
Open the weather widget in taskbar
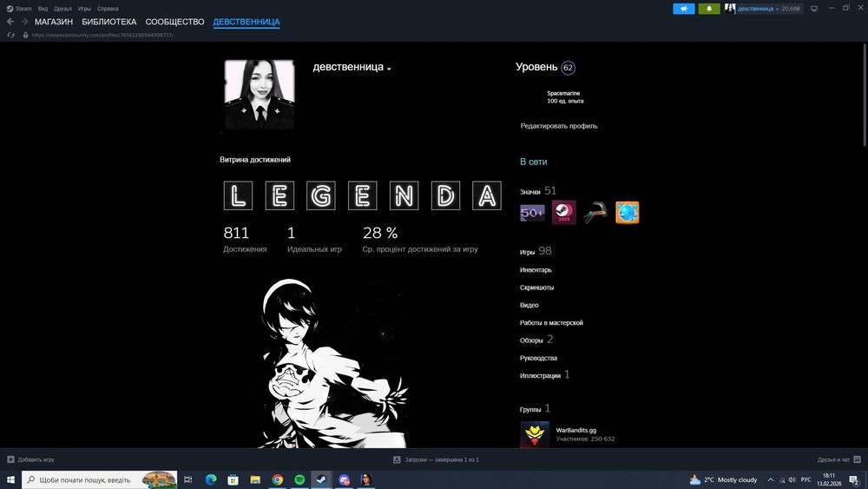click(x=723, y=479)
